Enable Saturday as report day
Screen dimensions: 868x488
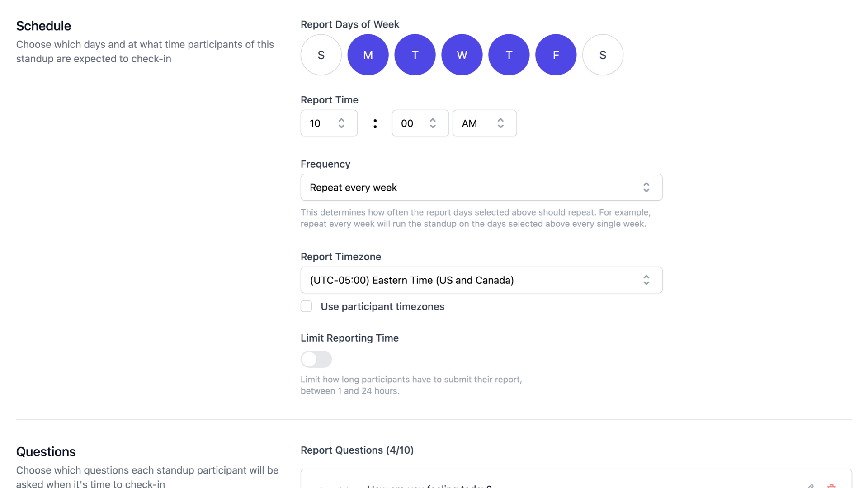(x=603, y=55)
